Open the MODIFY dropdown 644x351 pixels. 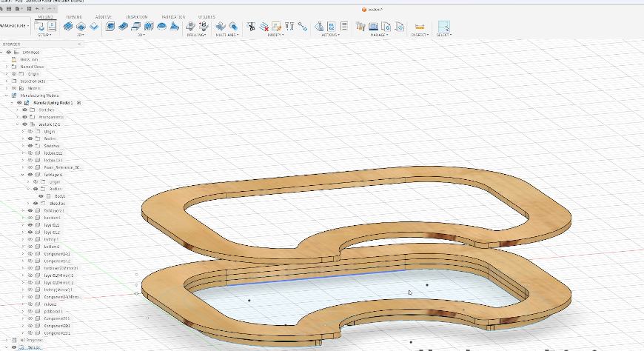pos(275,35)
